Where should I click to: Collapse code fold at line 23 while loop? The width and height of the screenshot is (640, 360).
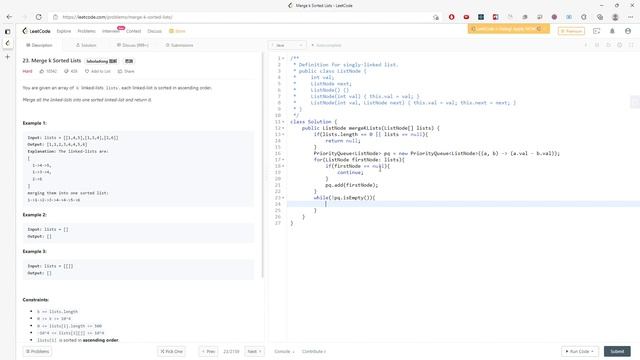tap(283, 198)
